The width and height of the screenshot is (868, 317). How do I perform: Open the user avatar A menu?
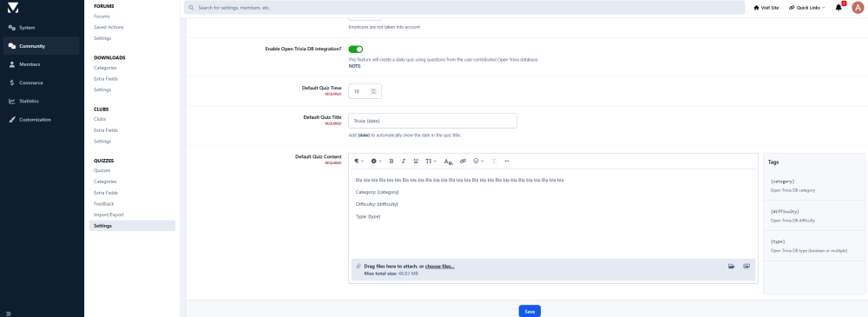pyautogui.click(x=858, y=8)
